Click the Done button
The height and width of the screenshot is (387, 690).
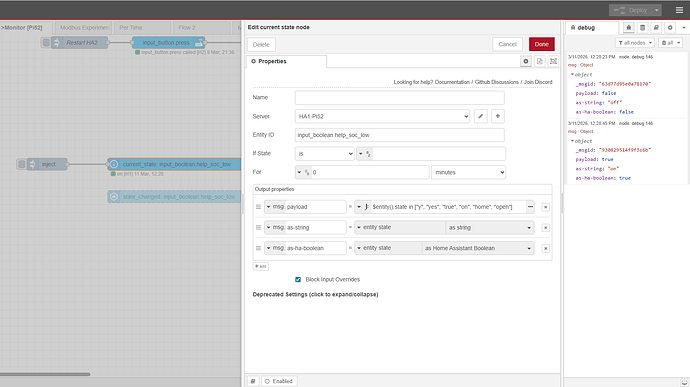tap(542, 44)
